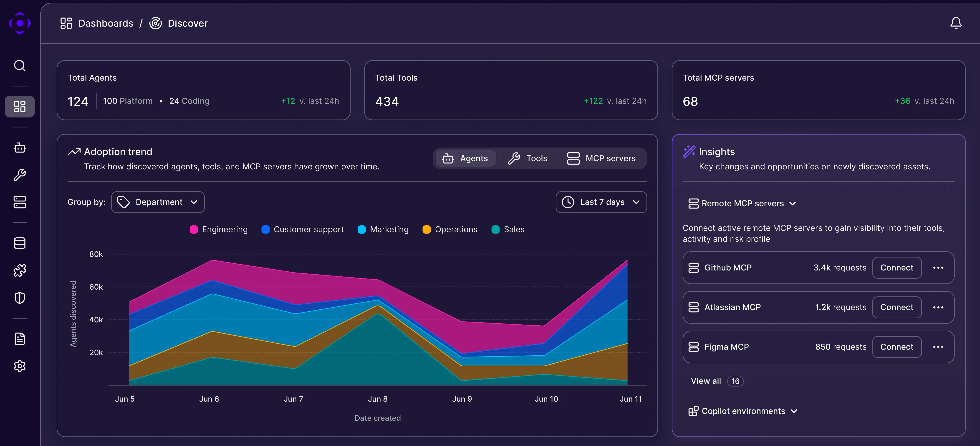Open the agents robot sidebar icon

point(20,147)
